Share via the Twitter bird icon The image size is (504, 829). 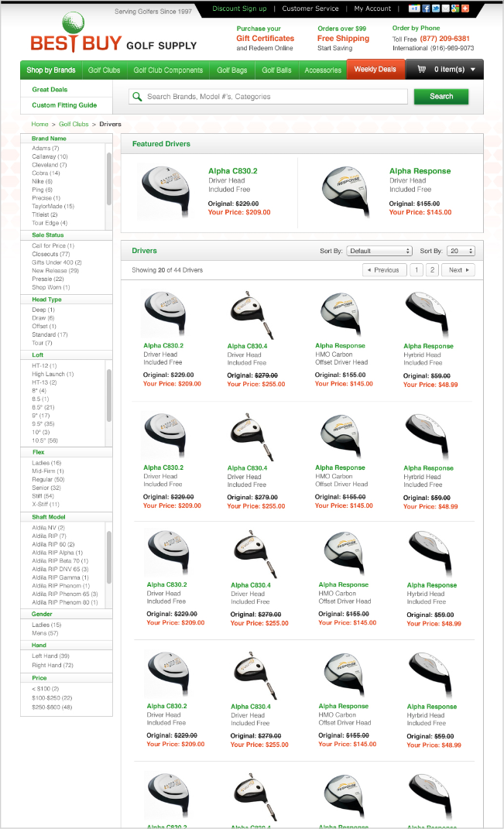[x=436, y=9]
